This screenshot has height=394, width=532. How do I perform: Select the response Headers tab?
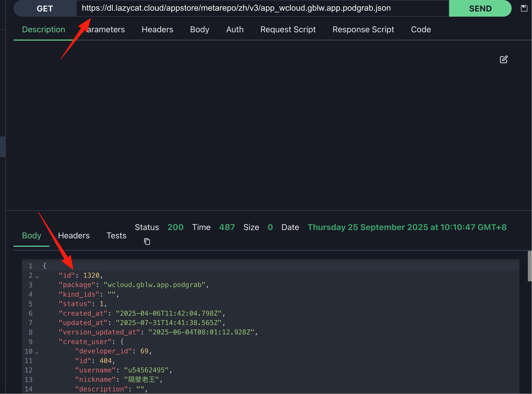pyautogui.click(x=74, y=236)
